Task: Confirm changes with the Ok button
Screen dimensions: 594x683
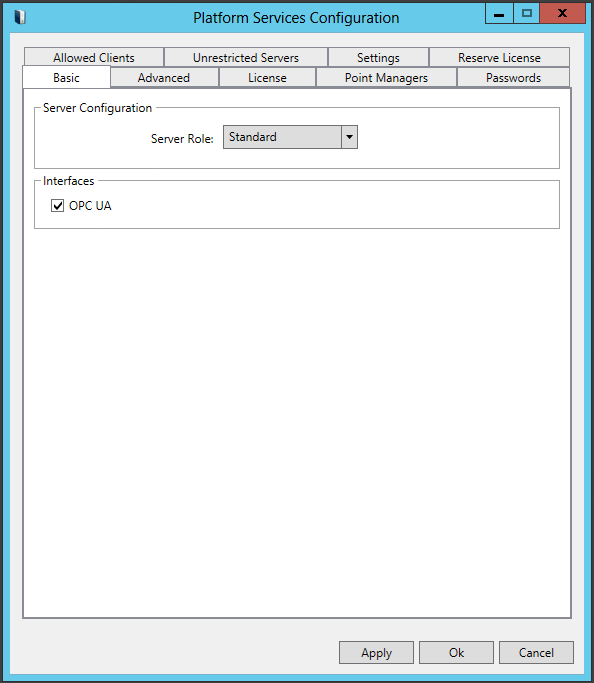Action: [x=456, y=653]
